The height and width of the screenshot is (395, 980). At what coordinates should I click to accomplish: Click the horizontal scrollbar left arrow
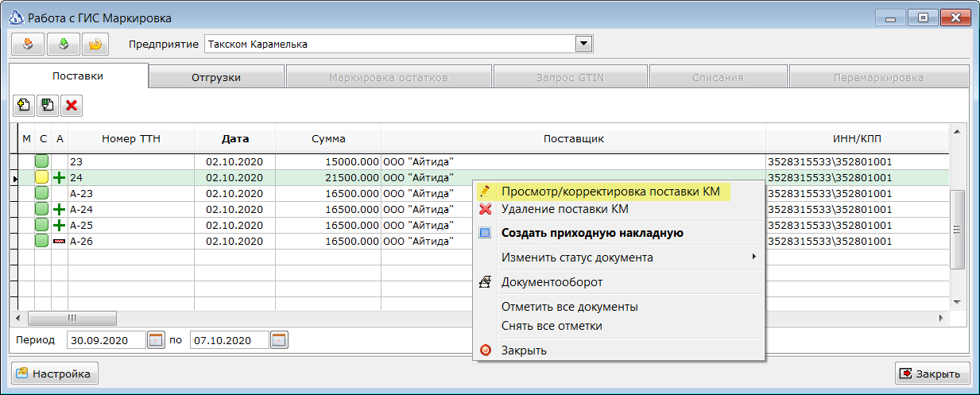20,318
